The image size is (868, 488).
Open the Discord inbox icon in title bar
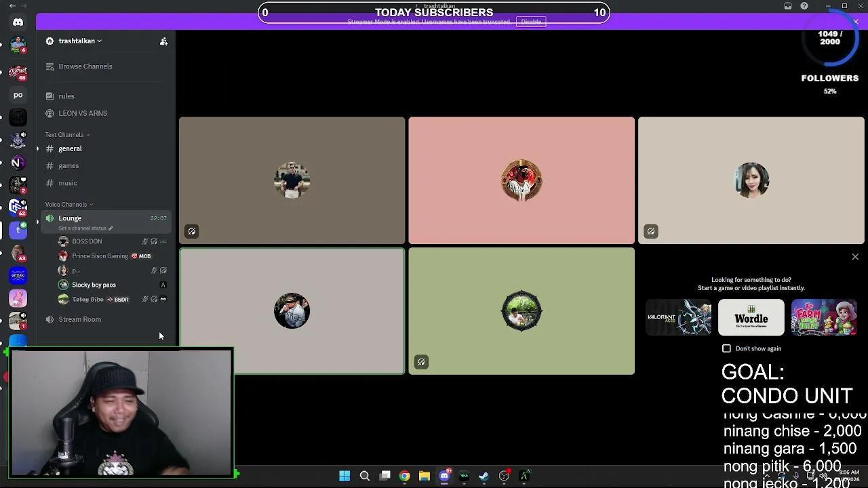coord(788,6)
